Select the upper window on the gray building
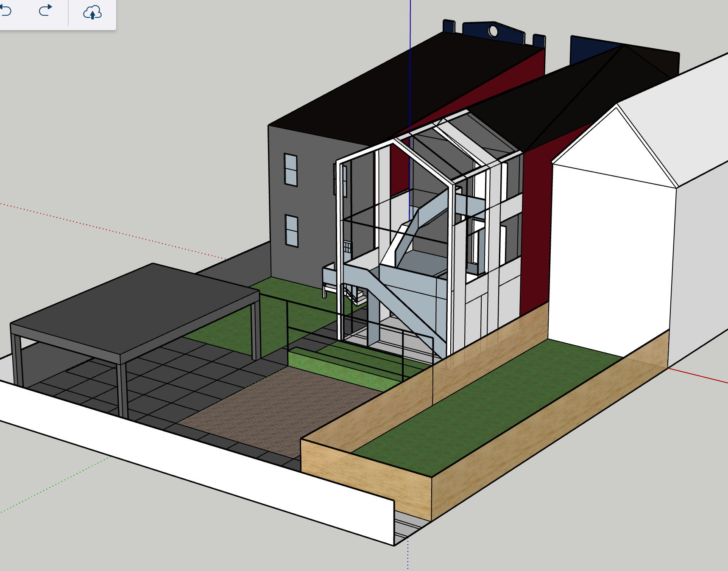 click(x=290, y=170)
